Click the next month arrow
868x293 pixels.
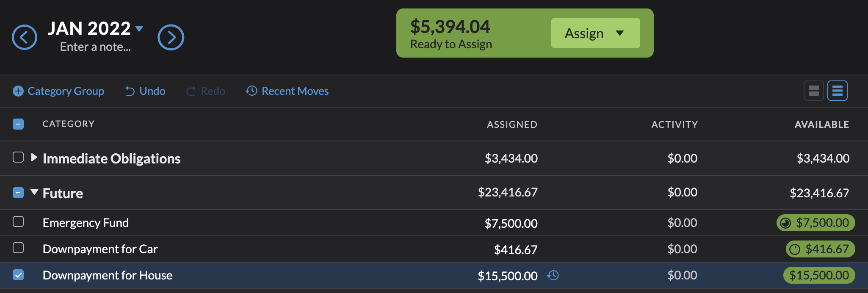click(x=171, y=37)
